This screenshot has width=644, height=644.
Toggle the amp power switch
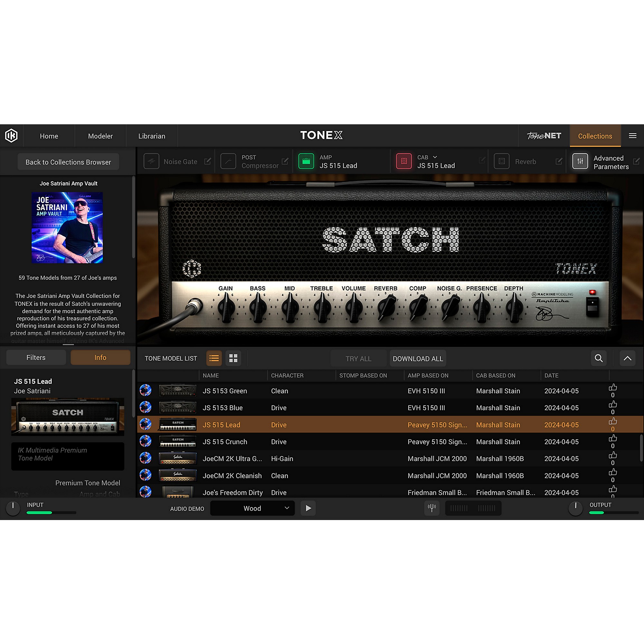pos(592,307)
